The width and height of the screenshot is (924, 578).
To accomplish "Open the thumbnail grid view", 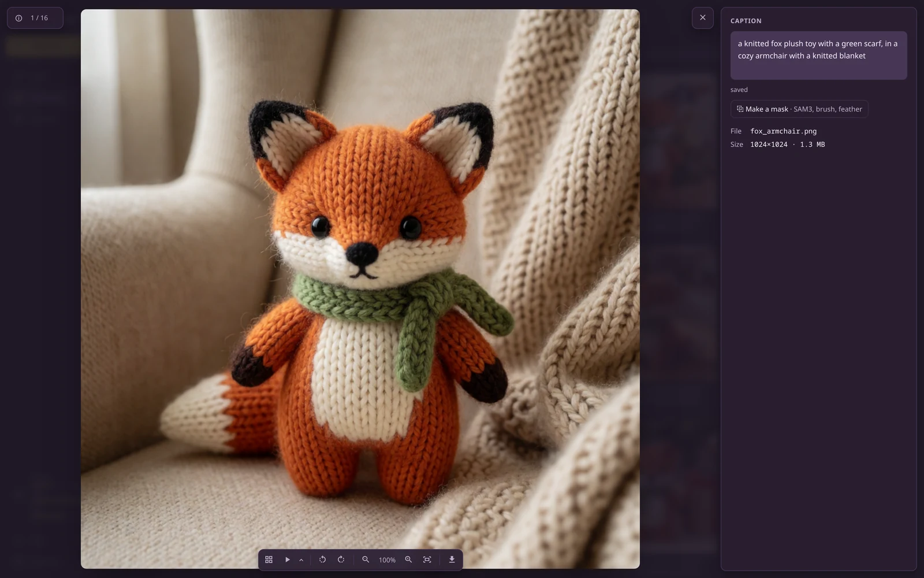I will [x=269, y=560].
